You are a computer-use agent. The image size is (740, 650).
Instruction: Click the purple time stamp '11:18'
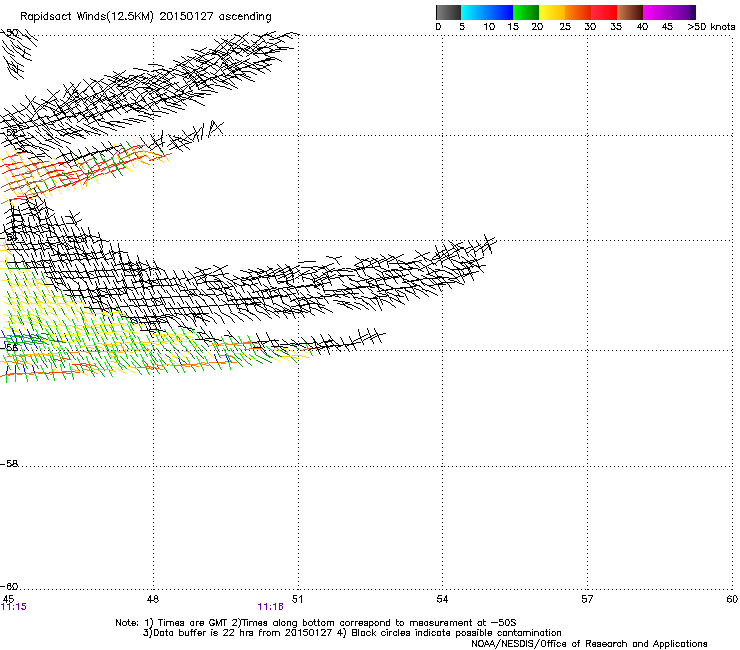pos(270,607)
